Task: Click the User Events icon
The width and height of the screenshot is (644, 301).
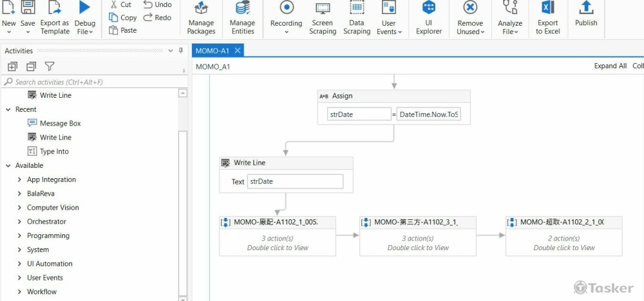Action: (388, 7)
